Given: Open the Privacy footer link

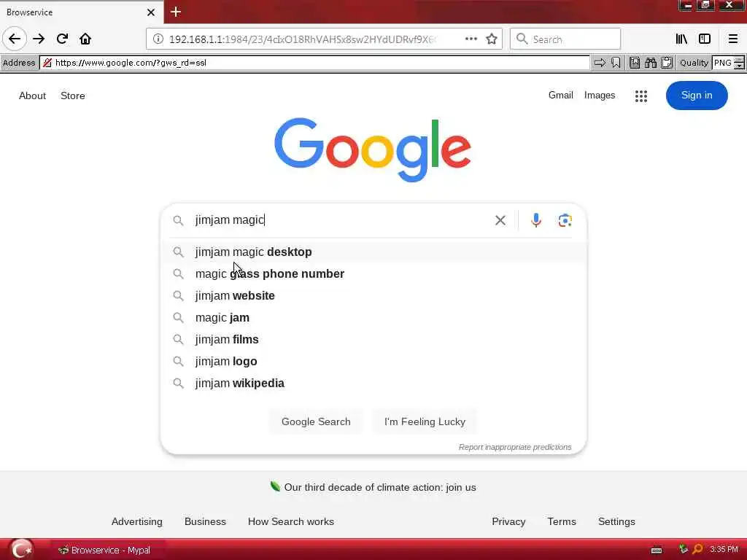Looking at the screenshot, I should (508, 521).
